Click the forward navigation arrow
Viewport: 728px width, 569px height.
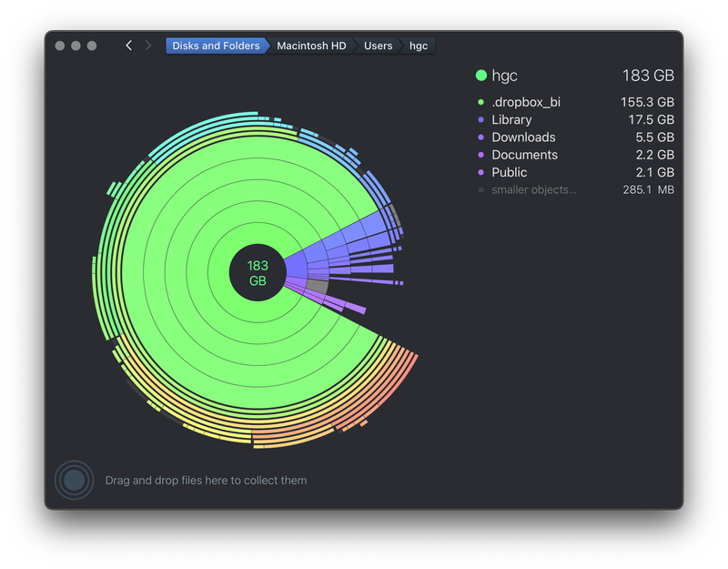(148, 46)
